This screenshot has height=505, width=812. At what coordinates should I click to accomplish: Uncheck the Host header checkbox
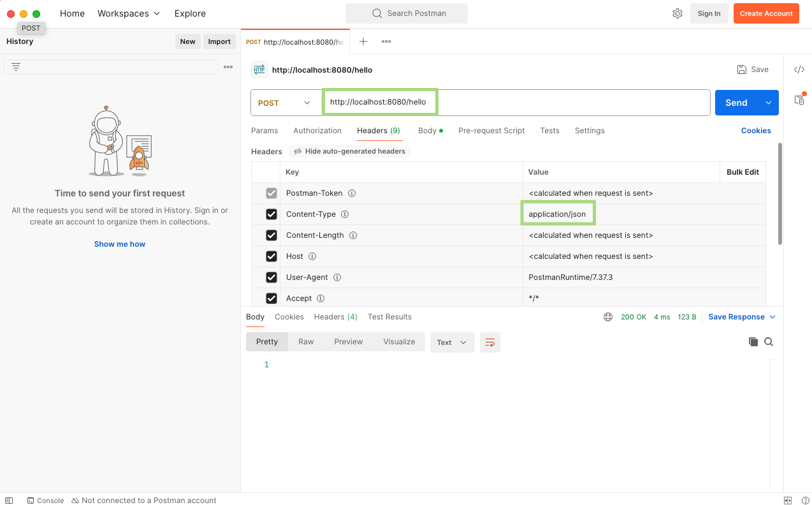point(272,256)
